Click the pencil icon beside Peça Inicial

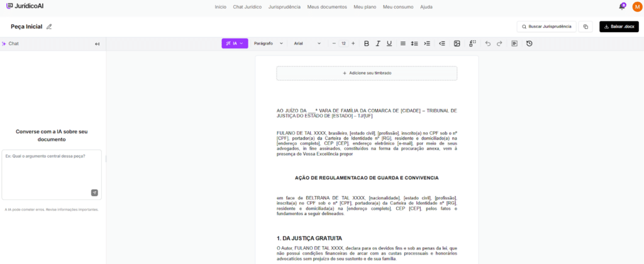click(49, 26)
